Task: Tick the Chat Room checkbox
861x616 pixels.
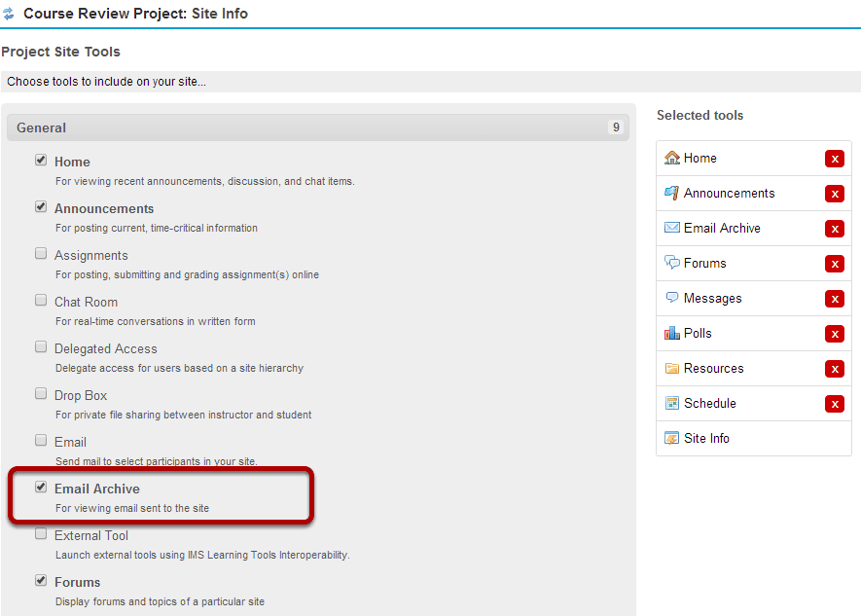Action: pyautogui.click(x=41, y=300)
